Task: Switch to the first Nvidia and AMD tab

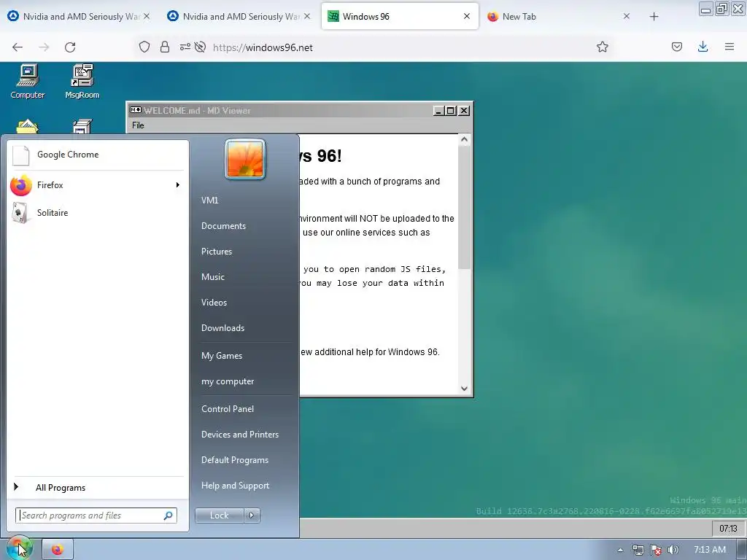Action: pos(80,16)
